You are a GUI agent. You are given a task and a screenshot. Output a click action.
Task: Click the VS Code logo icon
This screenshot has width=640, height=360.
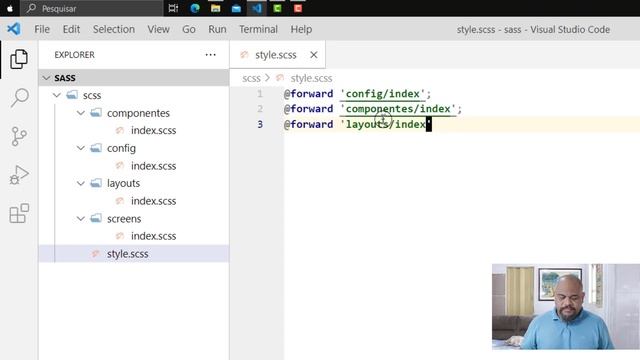click(x=13, y=29)
